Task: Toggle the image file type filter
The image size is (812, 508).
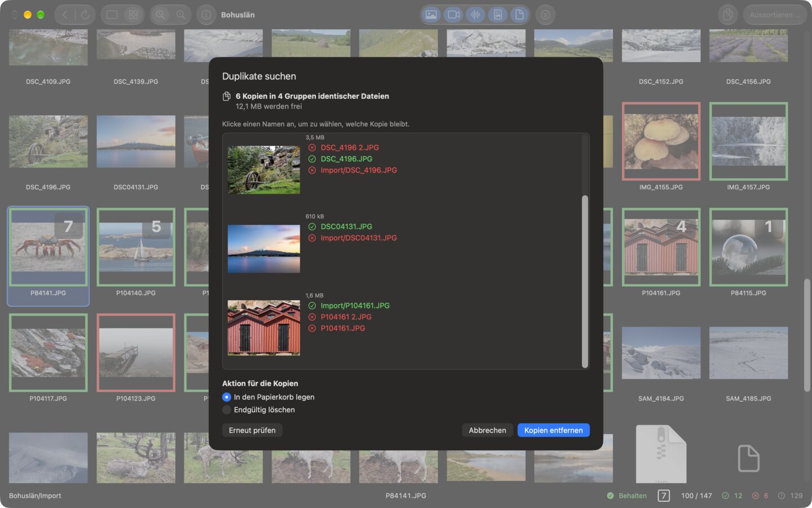Action: pyautogui.click(x=431, y=15)
